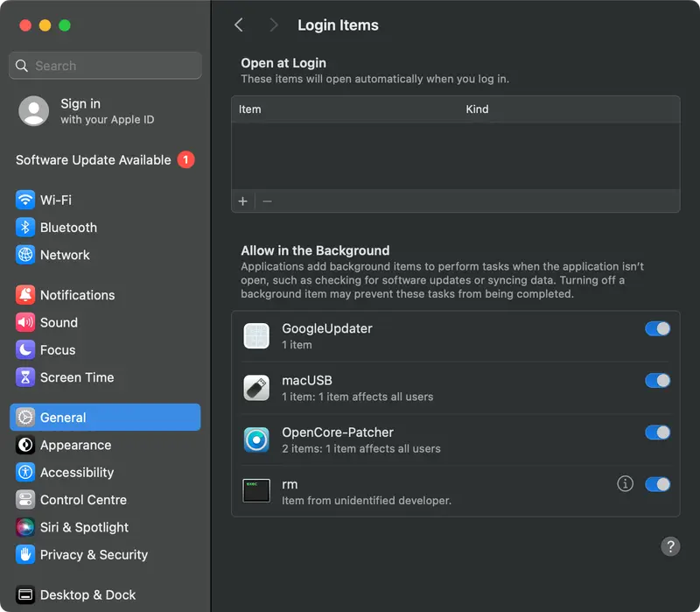Toggle the rm background item off

tap(657, 483)
